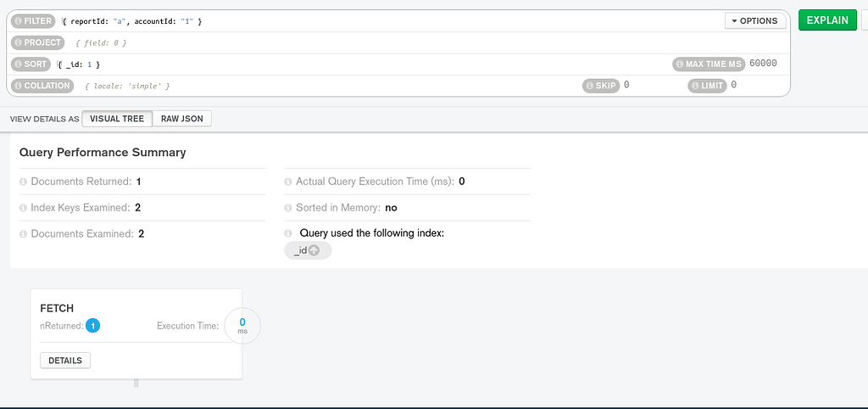The image size is (868, 409).
Task: Click the 'VIEW DETAILS AS' label
Action: 44,119
